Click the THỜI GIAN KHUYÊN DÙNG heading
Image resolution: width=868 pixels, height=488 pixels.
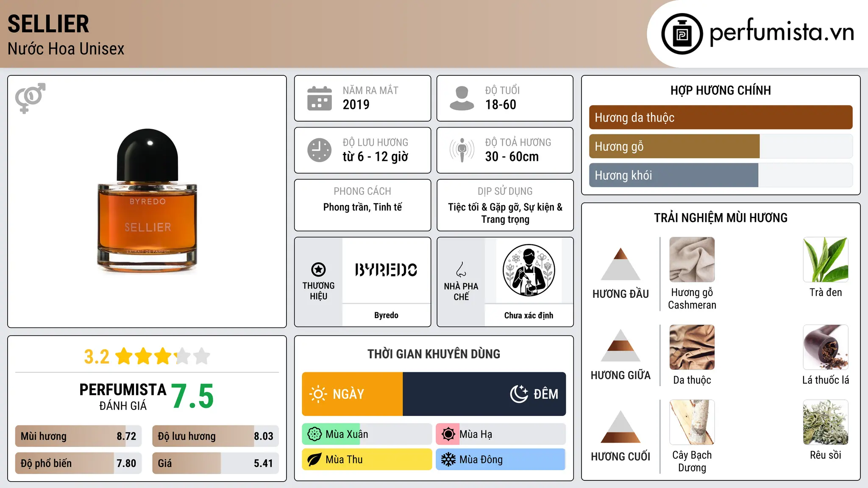click(434, 354)
